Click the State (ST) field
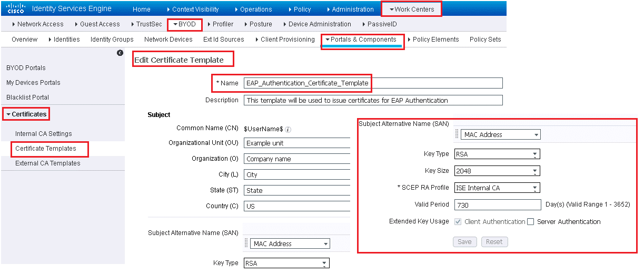This screenshot has height=273, width=644. point(297,190)
